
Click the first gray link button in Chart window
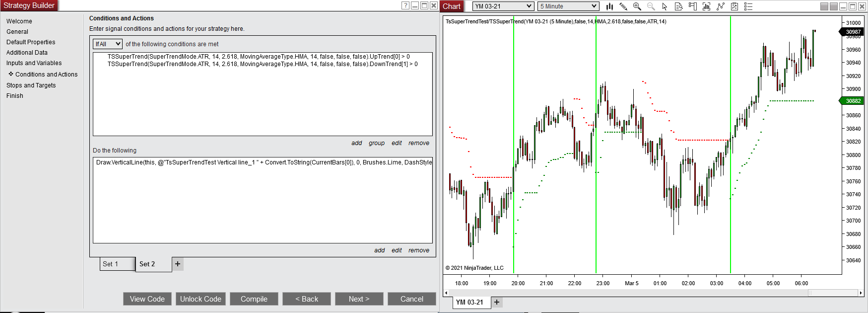click(824, 6)
